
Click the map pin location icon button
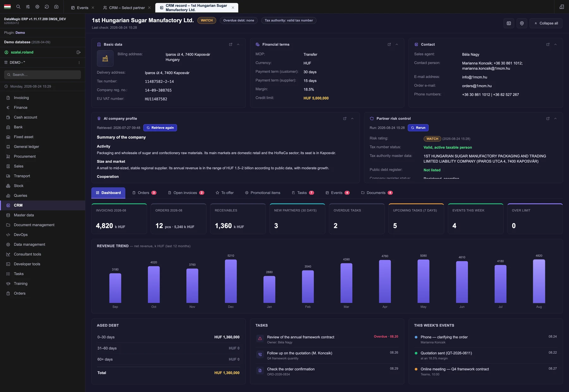point(522,23)
